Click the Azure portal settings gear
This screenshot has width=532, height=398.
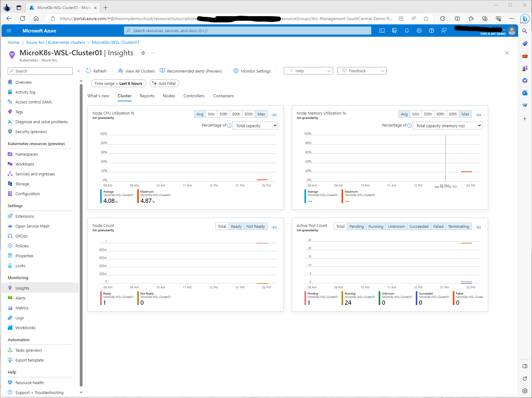[419, 31]
